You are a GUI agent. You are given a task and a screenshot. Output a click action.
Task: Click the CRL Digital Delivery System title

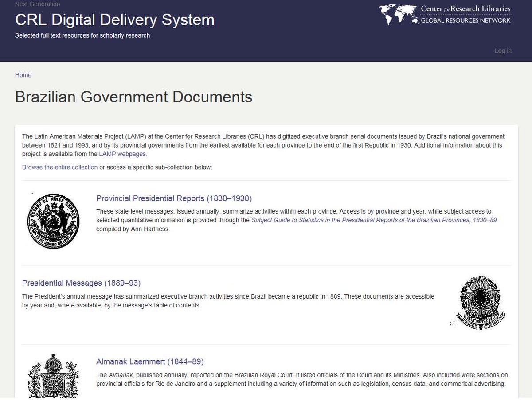click(115, 20)
